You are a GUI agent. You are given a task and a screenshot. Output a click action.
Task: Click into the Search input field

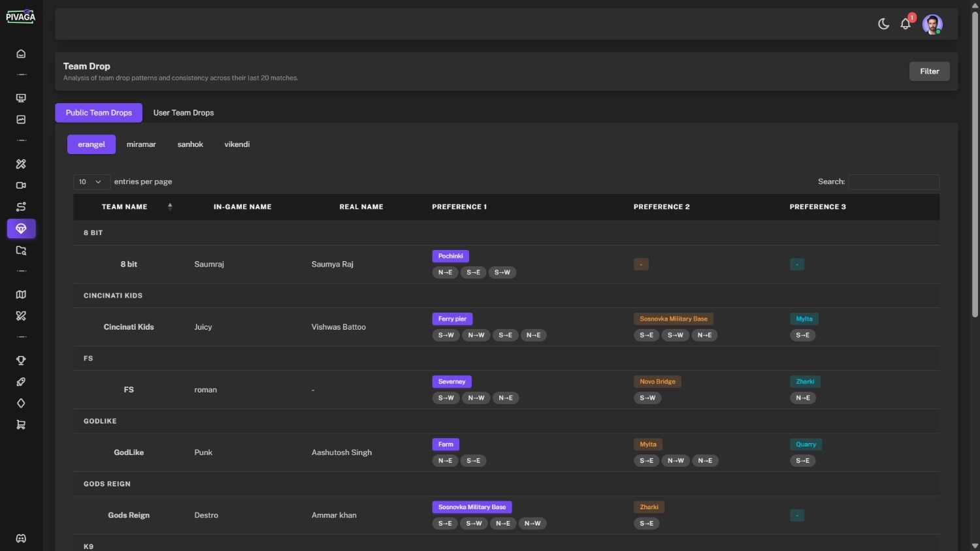[893, 182]
